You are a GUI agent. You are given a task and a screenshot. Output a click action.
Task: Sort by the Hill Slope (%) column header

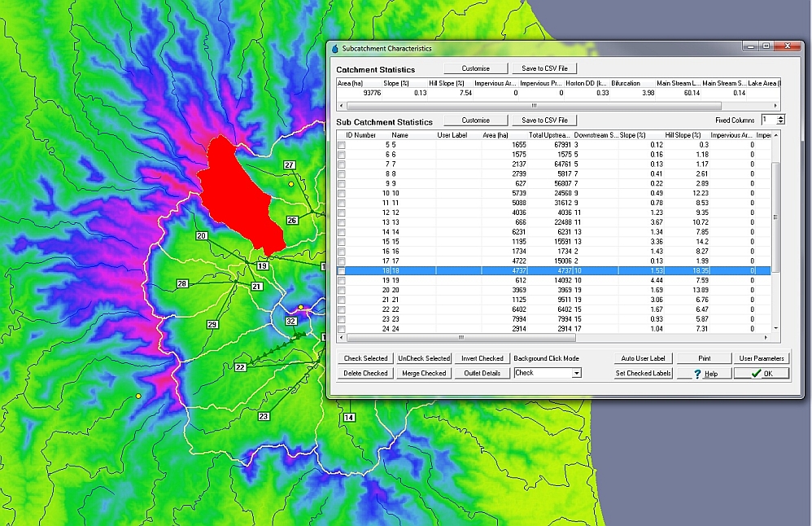pos(682,134)
